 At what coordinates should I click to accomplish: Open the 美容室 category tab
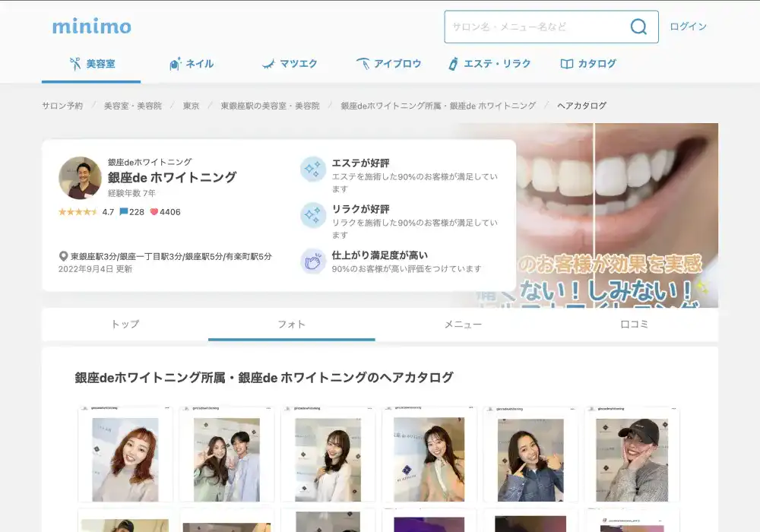91,64
